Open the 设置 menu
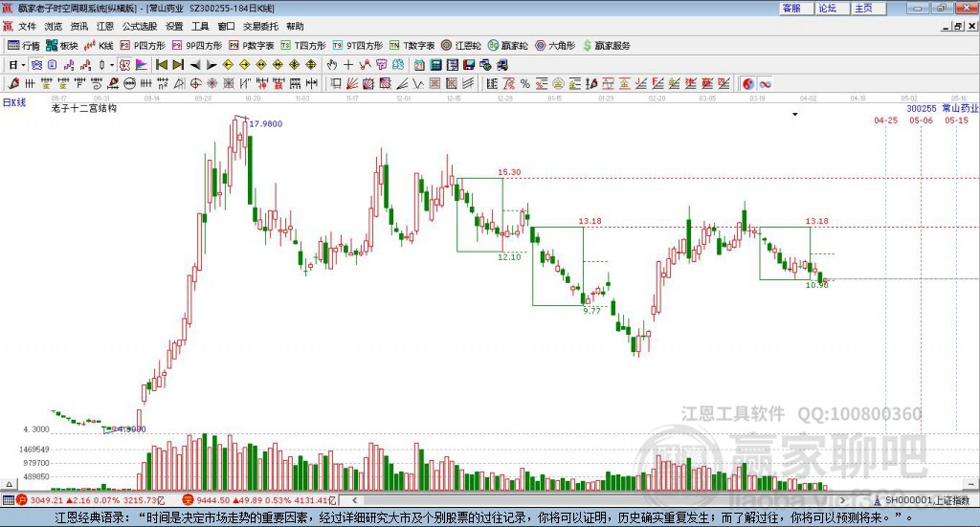Screen dimensions: 980x527 click(174, 26)
